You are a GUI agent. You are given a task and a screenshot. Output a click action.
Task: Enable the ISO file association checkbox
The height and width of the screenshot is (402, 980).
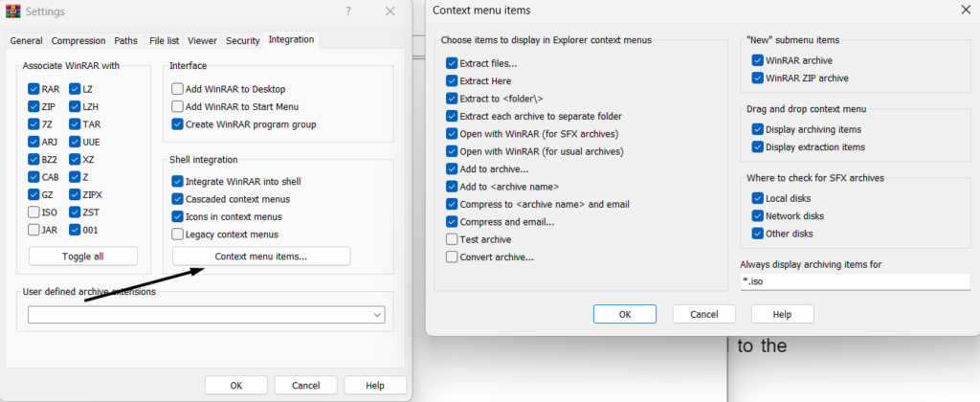point(35,212)
